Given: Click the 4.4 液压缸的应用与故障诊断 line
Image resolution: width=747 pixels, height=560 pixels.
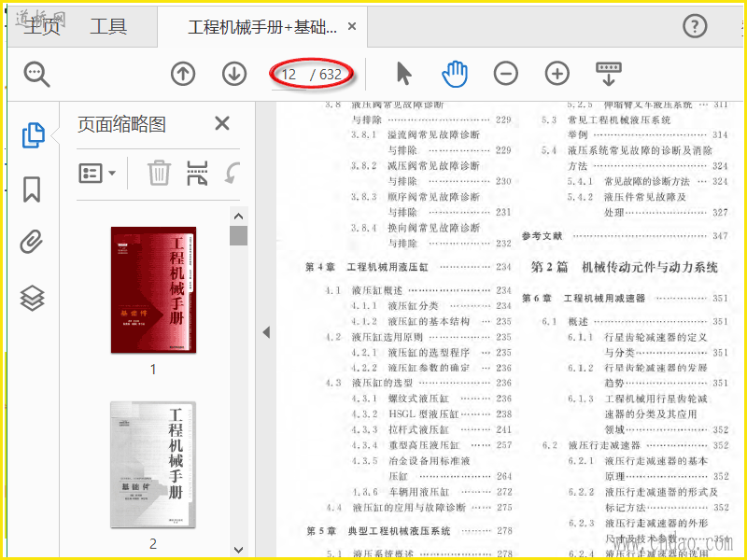Looking at the screenshot, I should 419,508.
